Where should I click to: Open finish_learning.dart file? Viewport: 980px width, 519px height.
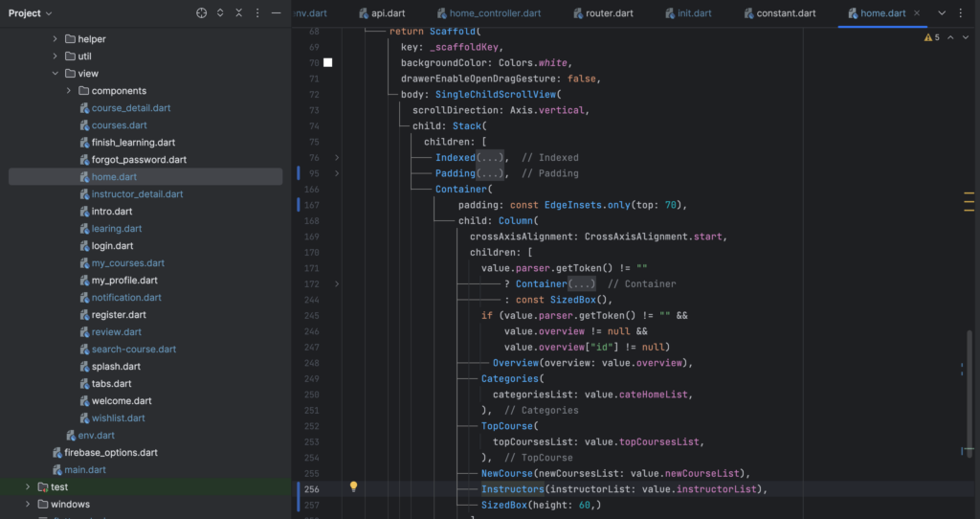point(133,143)
